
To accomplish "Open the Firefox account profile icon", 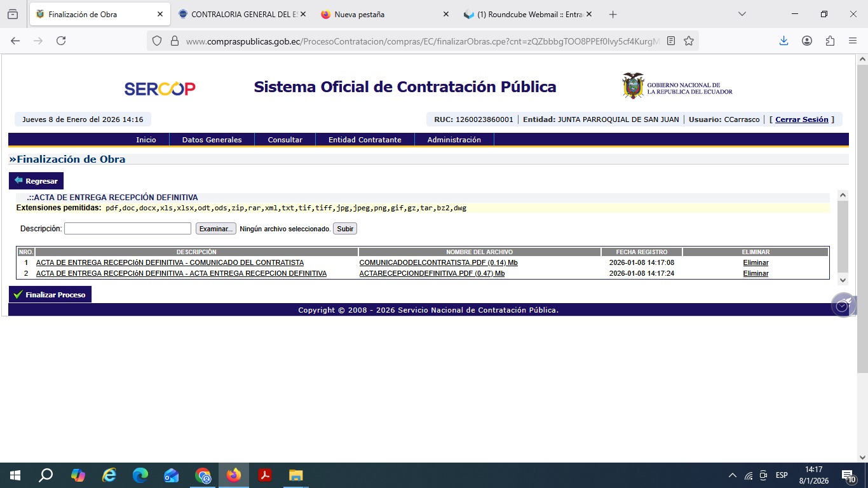I will (x=807, y=41).
